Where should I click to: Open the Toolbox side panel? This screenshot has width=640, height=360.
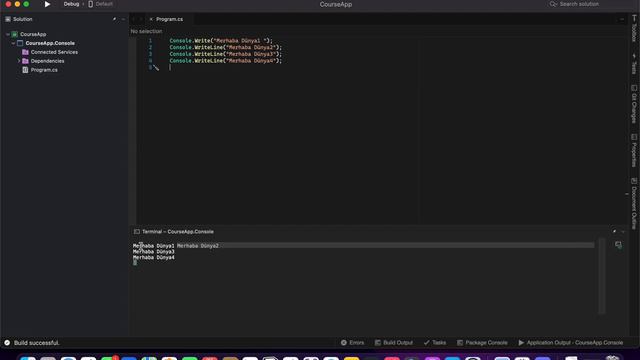[634, 29]
